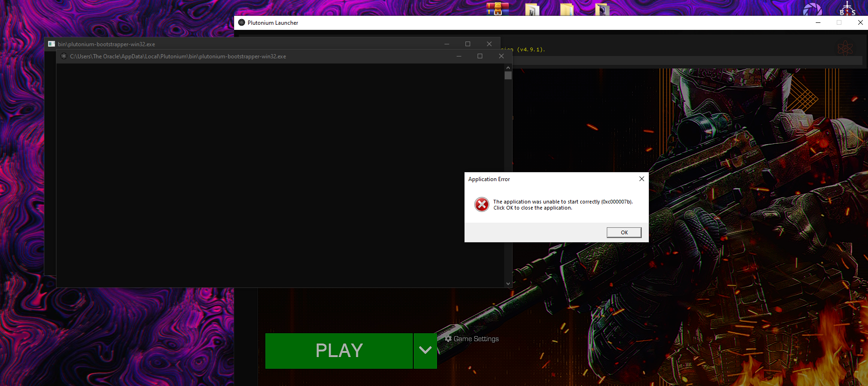Screen dimensions: 868x386
Task: Select the WinRAR archive desktop icon
Action: point(498,9)
